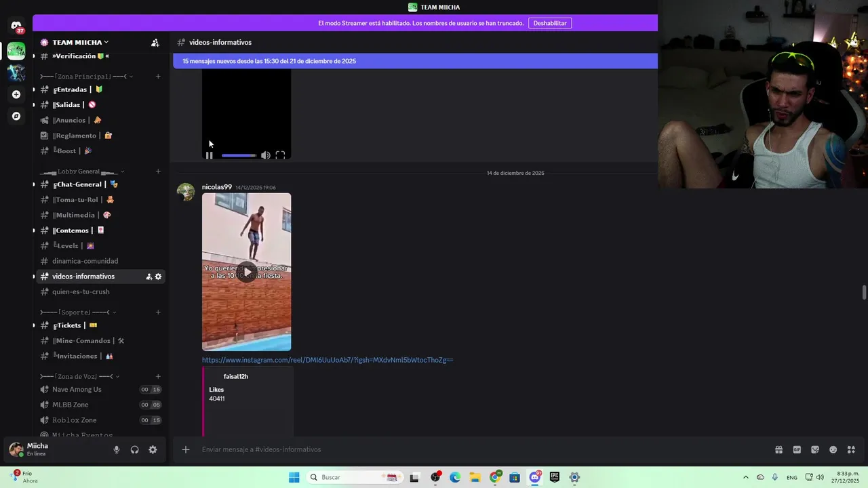Image resolution: width=868 pixels, height=488 pixels.
Task: Open the Reglamento channel
Action: (x=100, y=136)
